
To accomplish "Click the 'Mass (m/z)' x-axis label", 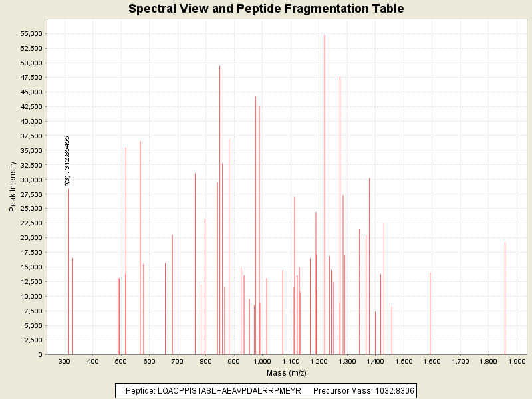I will click(x=286, y=373).
